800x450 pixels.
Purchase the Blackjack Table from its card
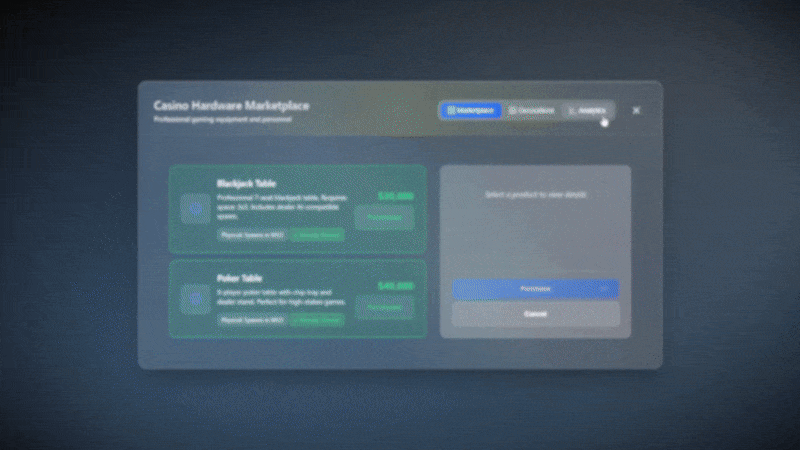[384, 217]
